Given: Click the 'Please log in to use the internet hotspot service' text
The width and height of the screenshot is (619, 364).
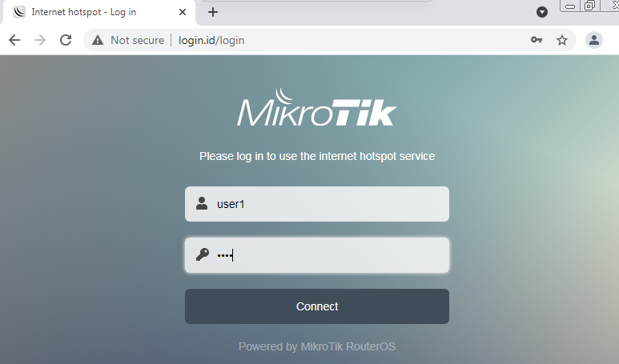Looking at the screenshot, I should click(317, 156).
